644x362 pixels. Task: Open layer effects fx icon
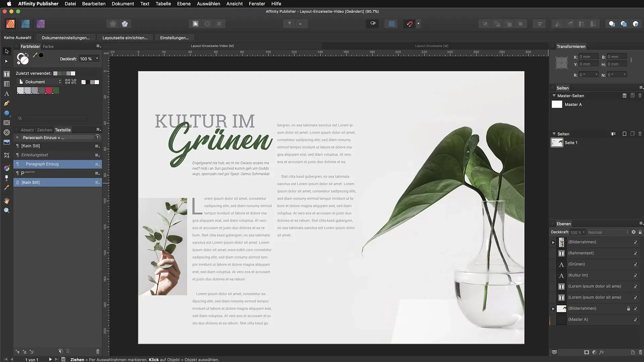tap(602, 352)
